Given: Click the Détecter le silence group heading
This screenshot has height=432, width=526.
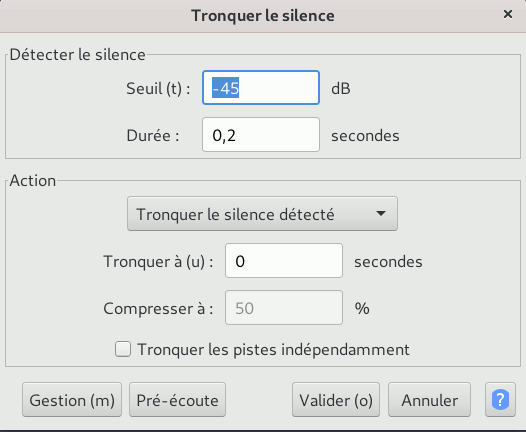Looking at the screenshot, I should coord(77,55).
